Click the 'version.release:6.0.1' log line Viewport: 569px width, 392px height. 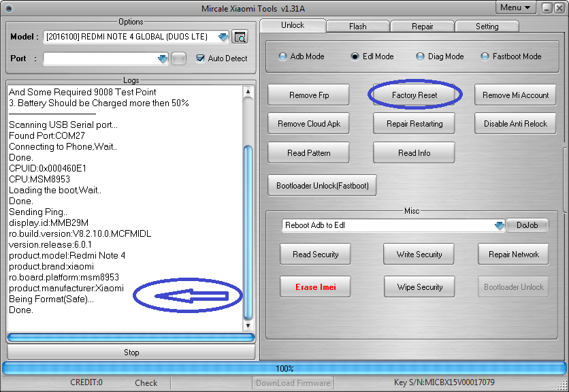pyautogui.click(x=50, y=244)
